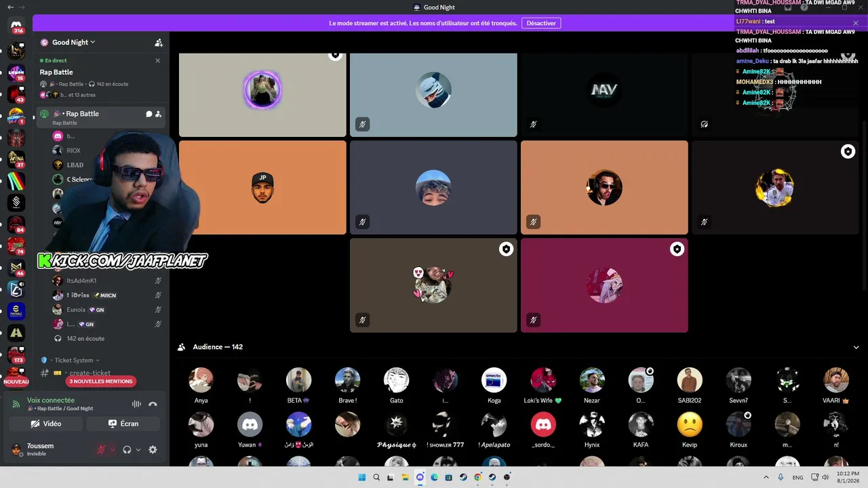
Task: Click the Discord taskbar icon
Action: 420,477
